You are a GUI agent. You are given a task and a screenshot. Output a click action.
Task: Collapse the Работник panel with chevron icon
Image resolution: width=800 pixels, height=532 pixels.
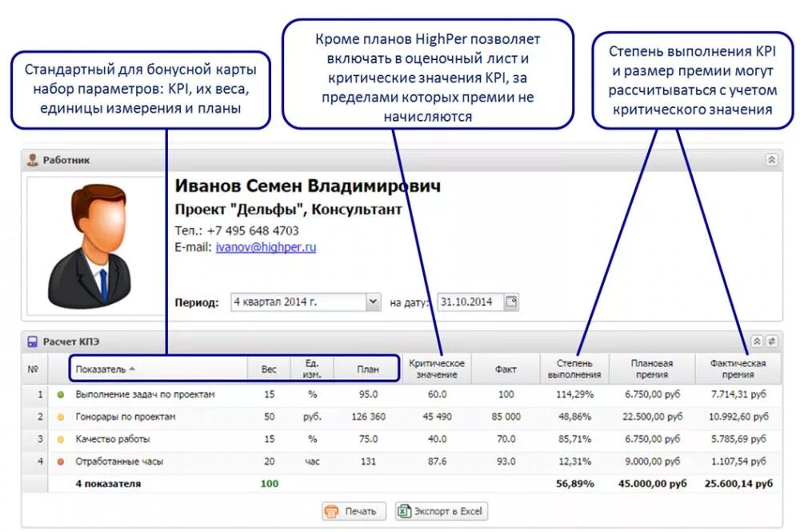click(771, 160)
